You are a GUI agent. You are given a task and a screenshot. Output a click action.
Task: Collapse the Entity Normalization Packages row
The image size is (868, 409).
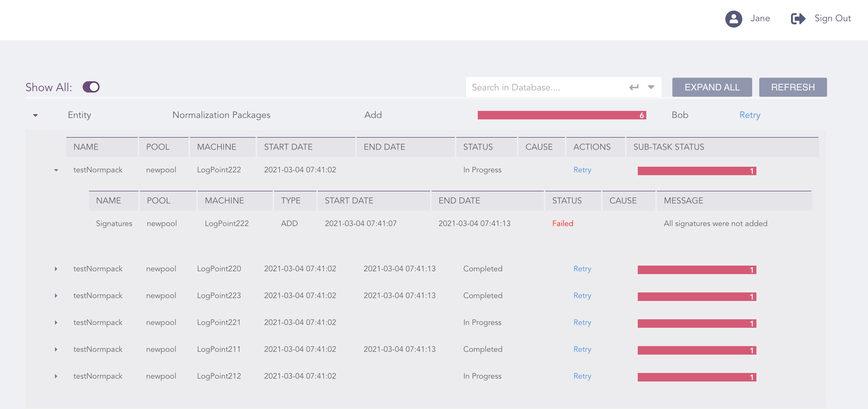coord(35,115)
